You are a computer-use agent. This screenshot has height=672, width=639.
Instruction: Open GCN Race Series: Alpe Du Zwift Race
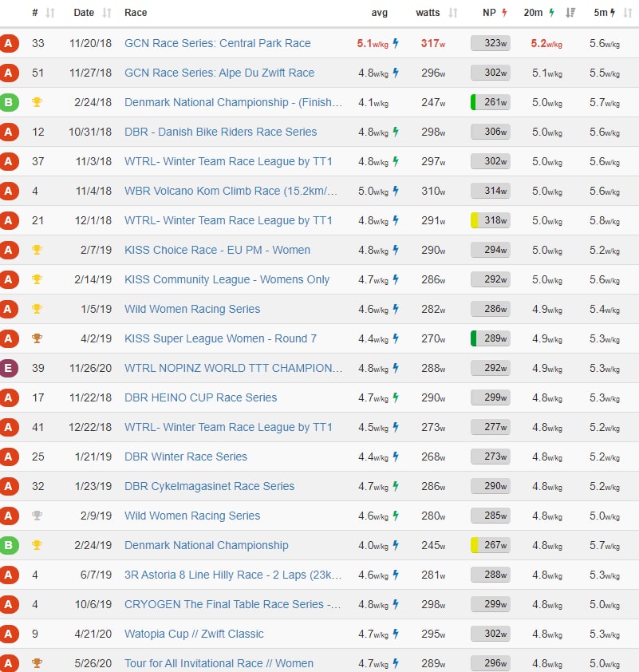coord(219,73)
